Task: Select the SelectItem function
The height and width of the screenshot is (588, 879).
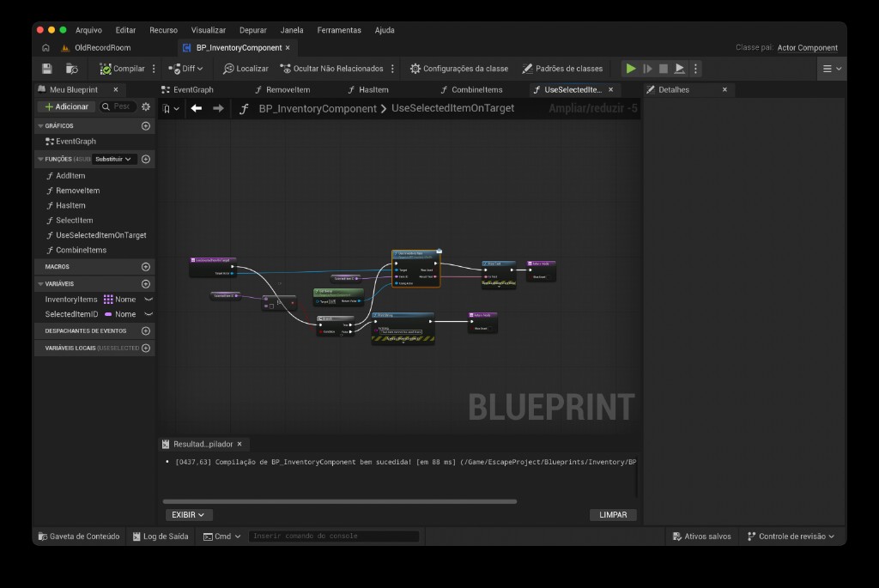Action: point(74,221)
